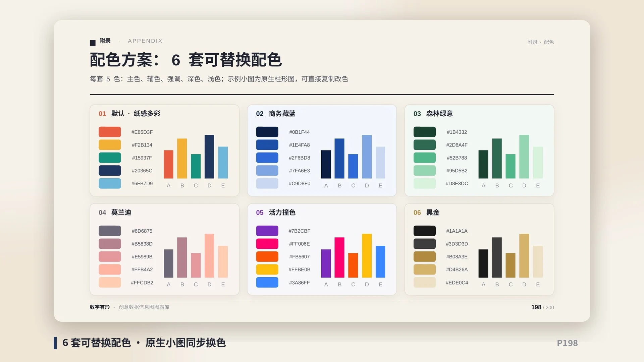Viewport: 644px width, 362px height.
Task: Choose the #C9D8F0 pale blue swatch
Action: [x=267, y=183]
